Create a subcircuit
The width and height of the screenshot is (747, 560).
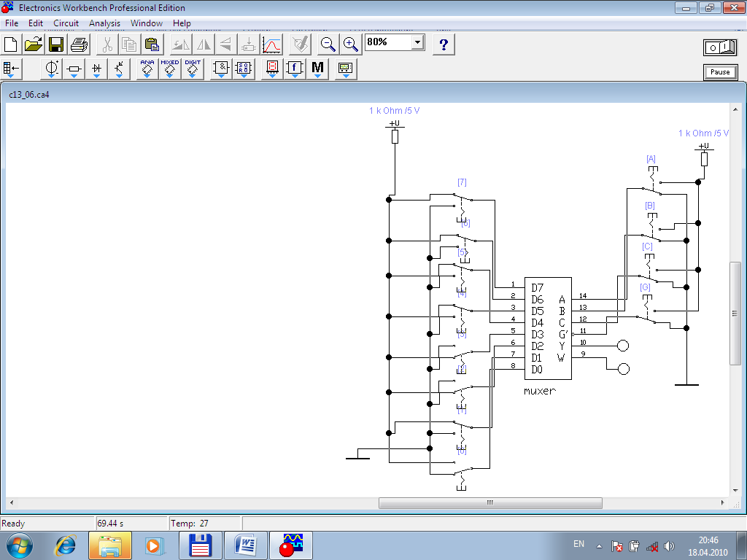coord(248,44)
